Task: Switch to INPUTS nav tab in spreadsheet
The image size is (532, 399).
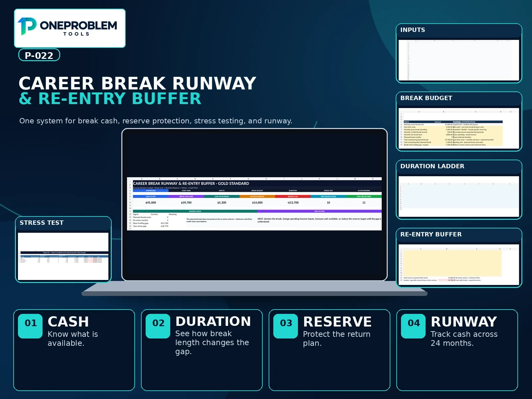Action: pyautogui.click(x=222, y=191)
